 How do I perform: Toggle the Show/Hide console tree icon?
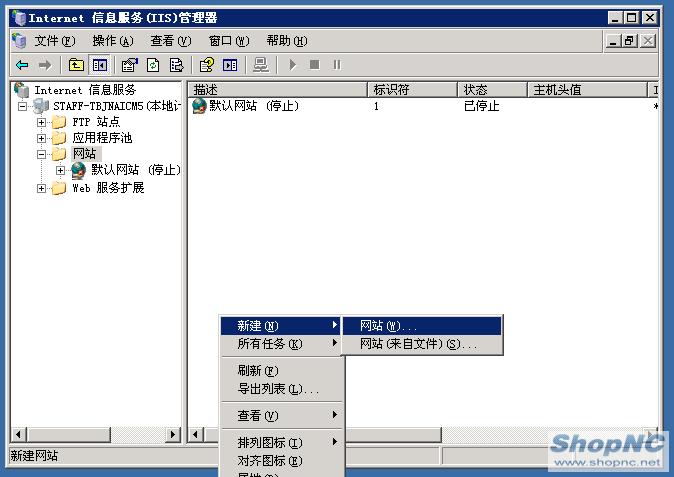tap(100, 65)
